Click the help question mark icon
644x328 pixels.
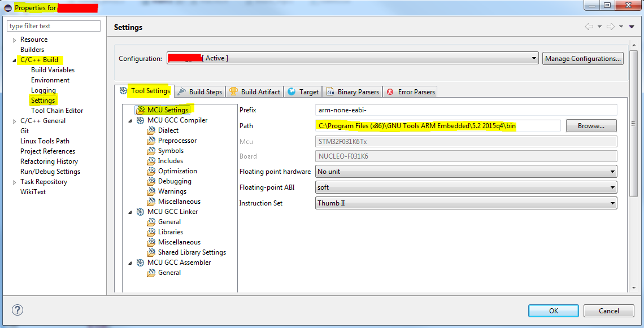coord(17,310)
